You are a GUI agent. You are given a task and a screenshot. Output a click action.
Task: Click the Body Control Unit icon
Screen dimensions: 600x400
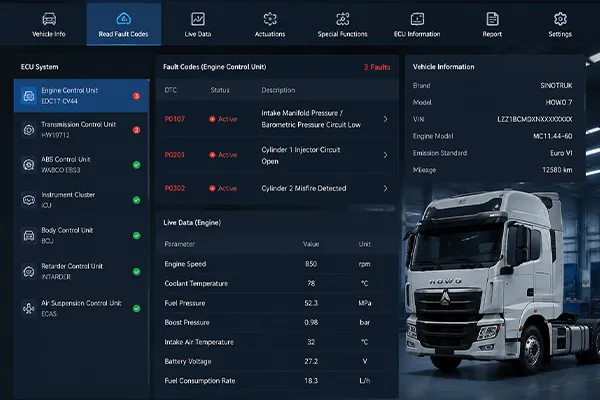(x=29, y=235)
